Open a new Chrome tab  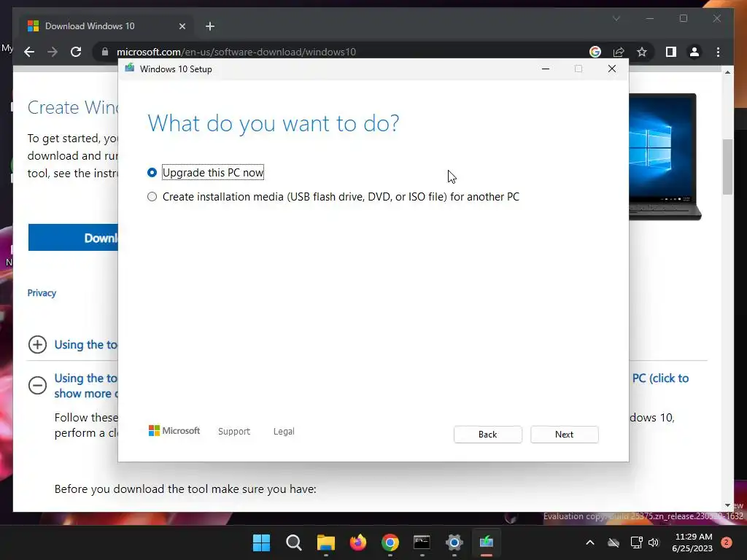210,26
